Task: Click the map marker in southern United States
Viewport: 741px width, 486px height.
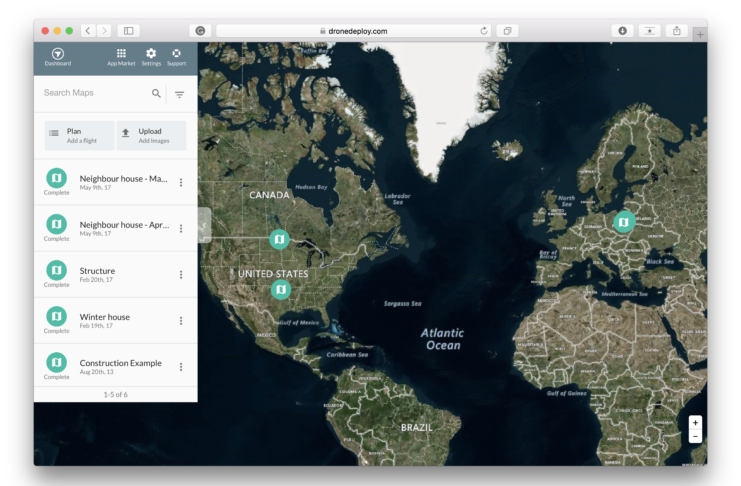Action: [281, 289]
